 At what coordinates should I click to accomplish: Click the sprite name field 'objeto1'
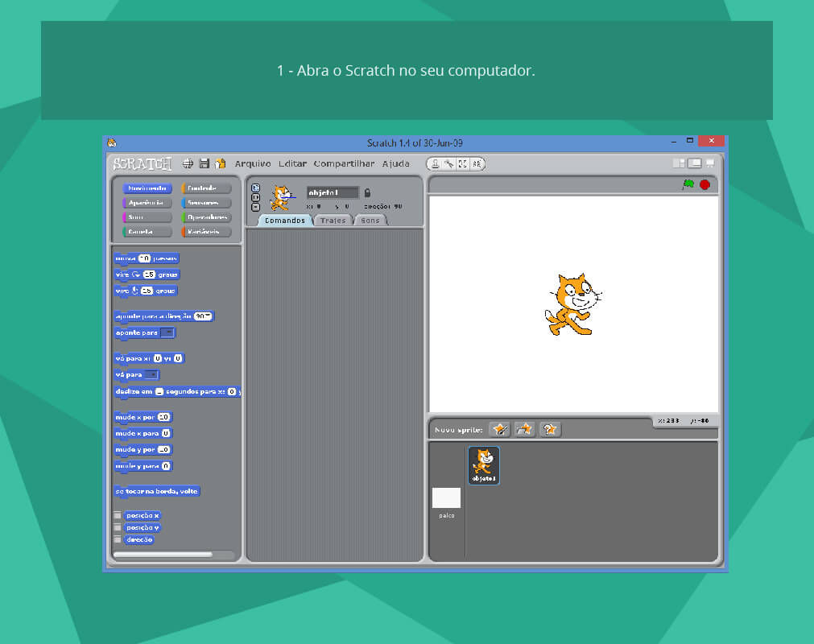click(x=333, y=192)
